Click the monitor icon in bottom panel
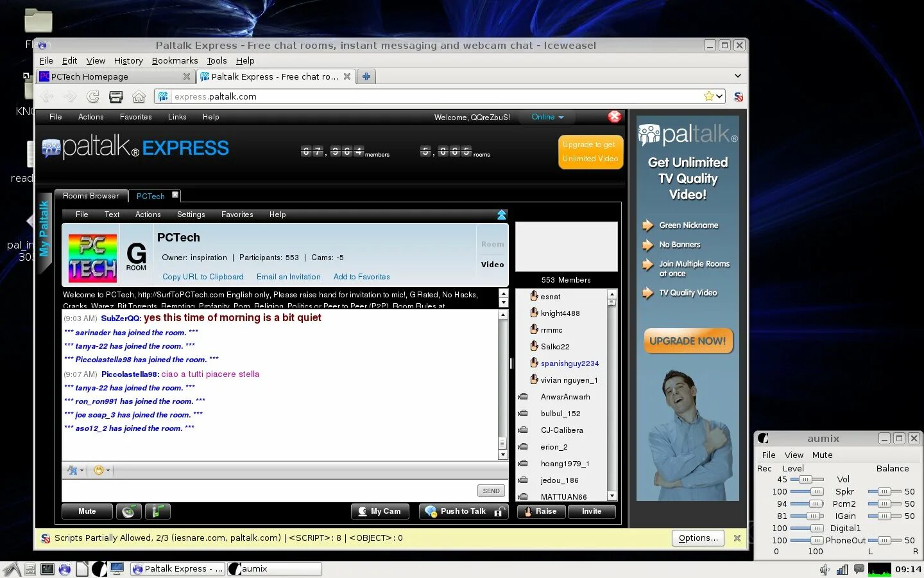 (x=117, y=568)
